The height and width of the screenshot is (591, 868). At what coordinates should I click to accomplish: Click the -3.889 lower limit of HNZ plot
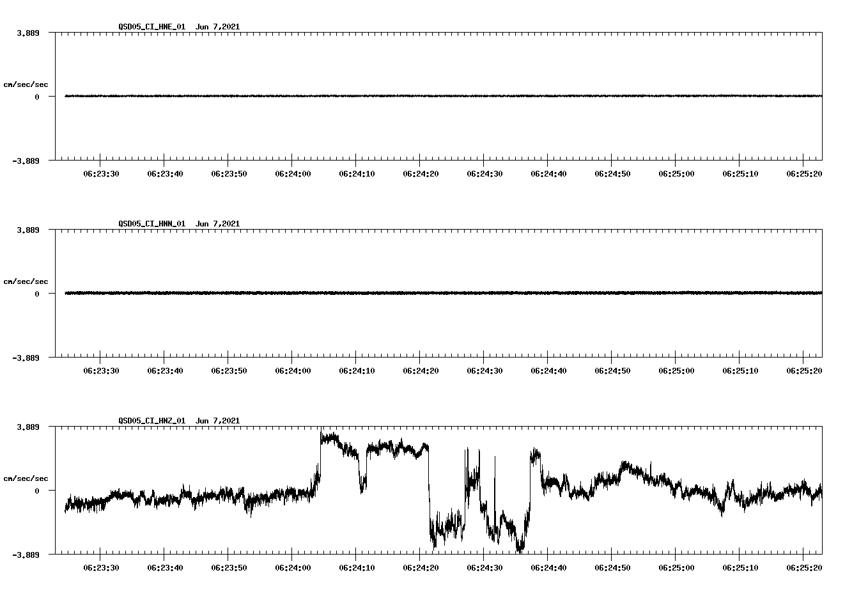coord(26,555)
